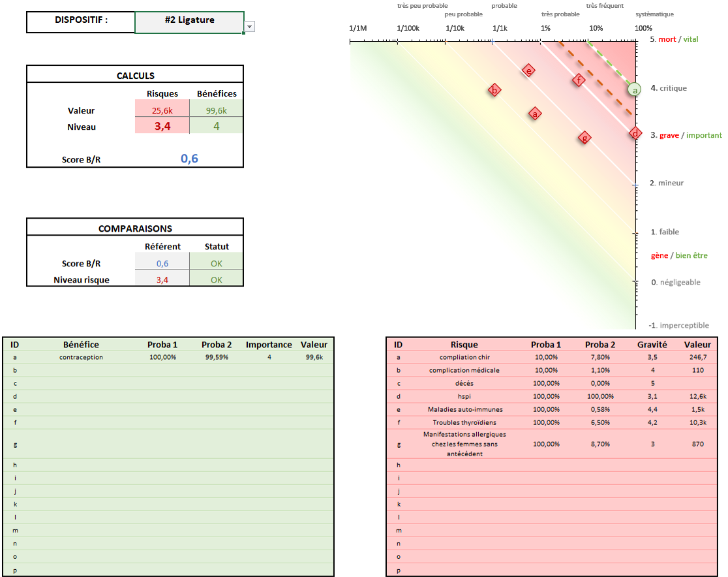Select red diamond risk marker "a"
This screenshot has width=728, height=577.
click(535, 114)
